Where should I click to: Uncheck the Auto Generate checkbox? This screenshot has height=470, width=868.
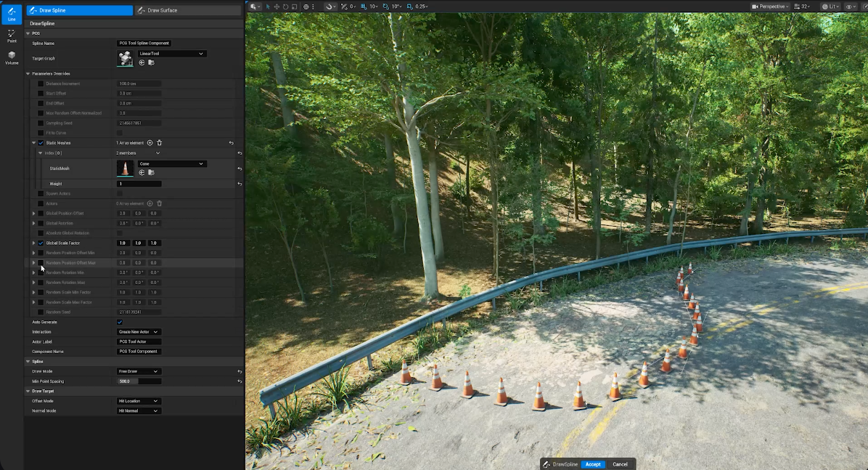(x=120, y=322)
